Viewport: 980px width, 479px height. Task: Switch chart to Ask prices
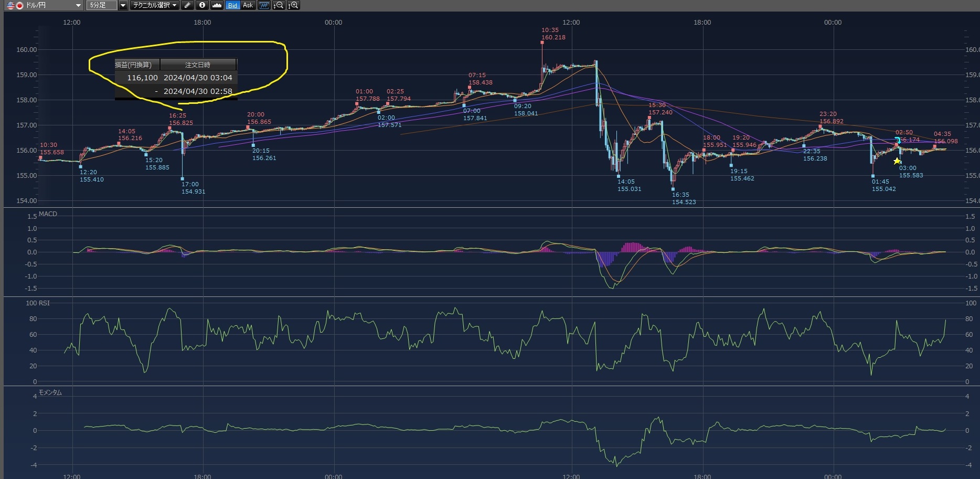point(248,5)
